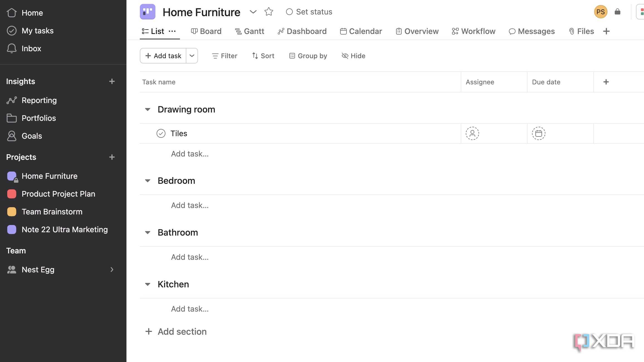Click Add task field under Kitchen
Screen dimensions: 644x362
(x=190, y=309)
